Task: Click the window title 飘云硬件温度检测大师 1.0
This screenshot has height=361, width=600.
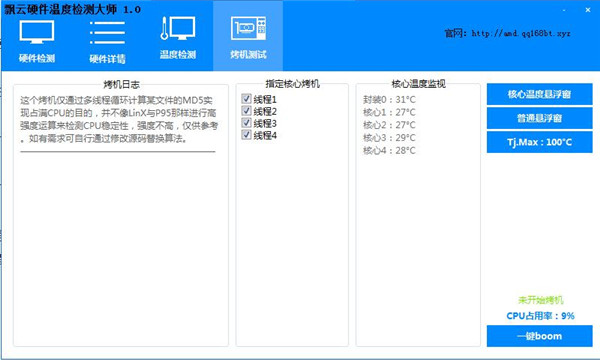Action: tap(73, 9)
